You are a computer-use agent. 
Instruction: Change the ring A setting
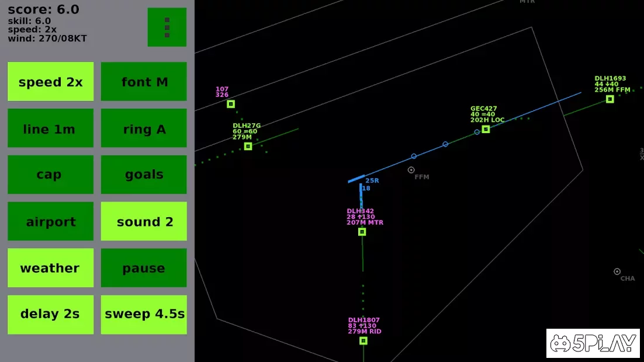pos(144,128)
